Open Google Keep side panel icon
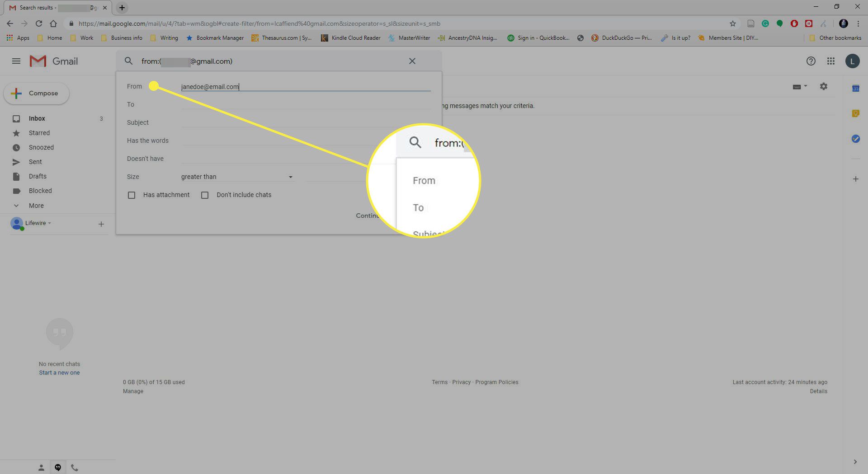This screenshot has width=868, height=474. pyautogui.click(x=855, y=113)
